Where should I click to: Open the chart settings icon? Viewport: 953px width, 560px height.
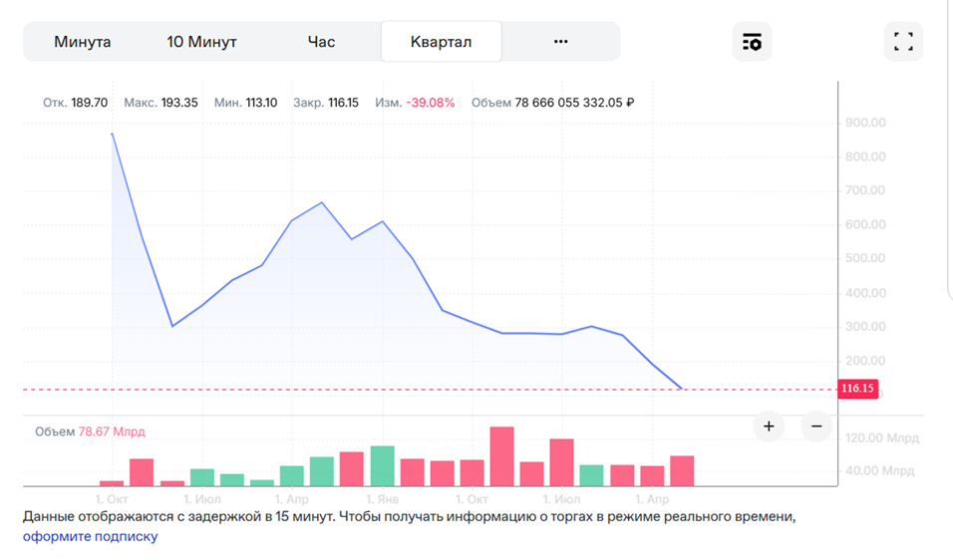(x=752, y=42)
